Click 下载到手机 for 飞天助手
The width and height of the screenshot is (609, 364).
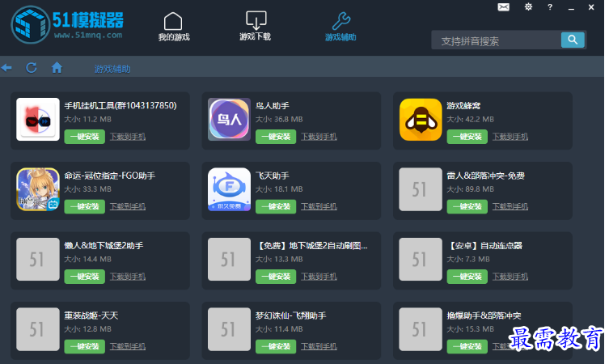(319, 206)
